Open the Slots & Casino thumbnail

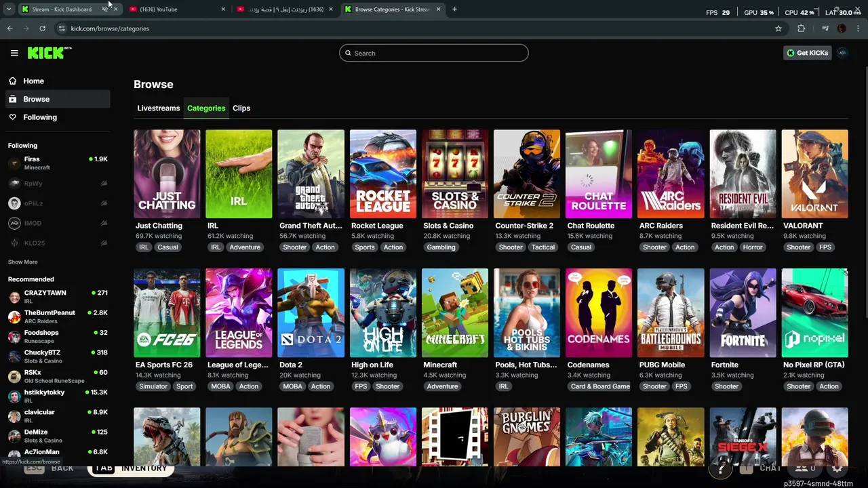point(455,174)
